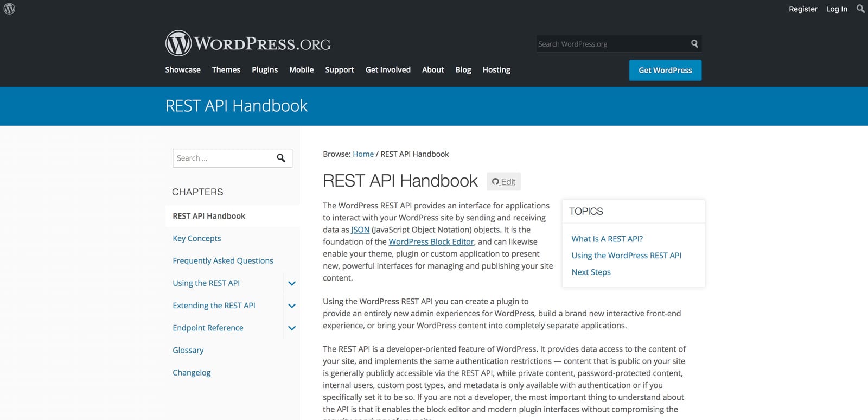
Task: Jump to the What Is A REST API? topic
Action: coord(607,239)
